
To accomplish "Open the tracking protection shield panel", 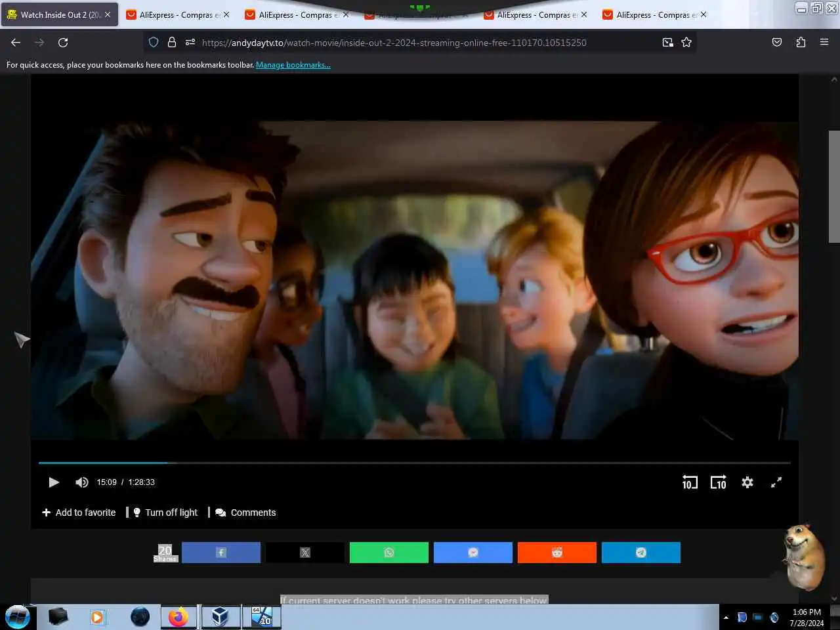I will 154,42.
